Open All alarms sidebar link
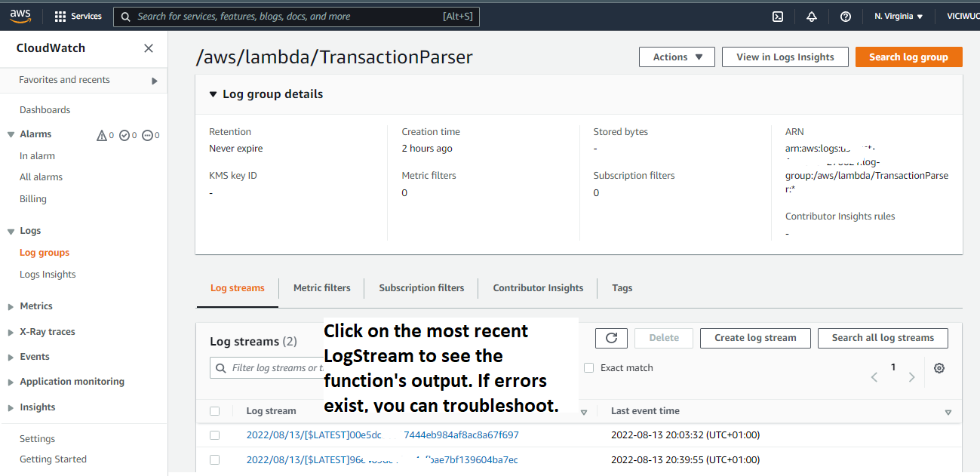 click(x=41, y=177)
